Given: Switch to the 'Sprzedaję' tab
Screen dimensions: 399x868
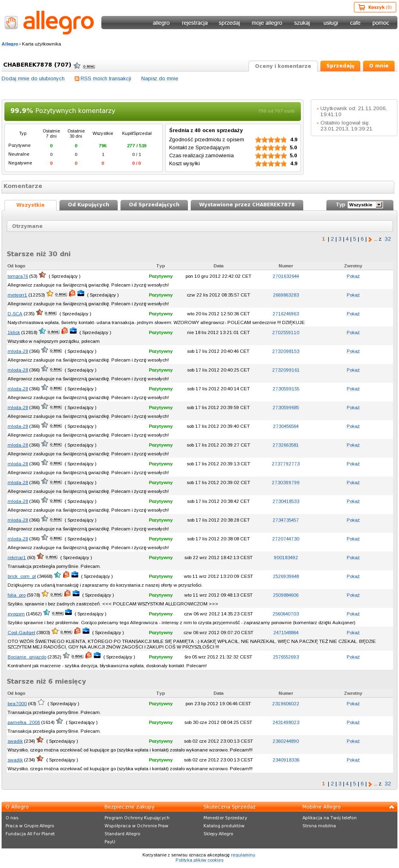Looking at the screenshot, I should click(340, 66).
